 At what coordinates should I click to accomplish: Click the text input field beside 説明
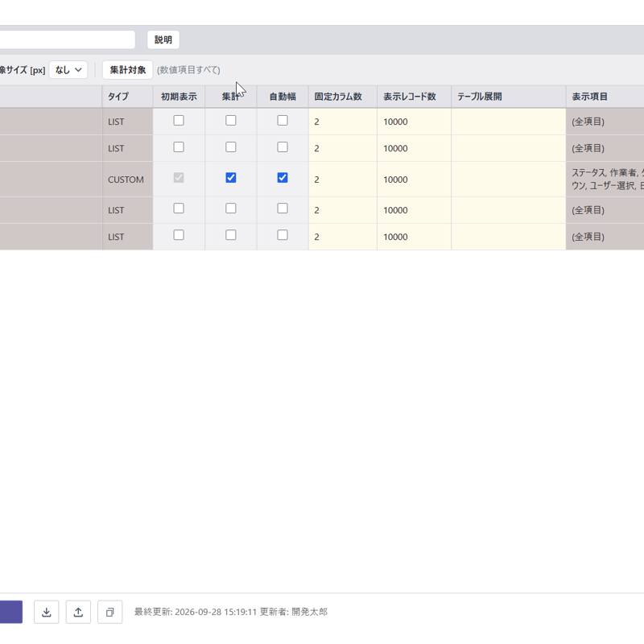pyautogui.click(x=68, y=39)
